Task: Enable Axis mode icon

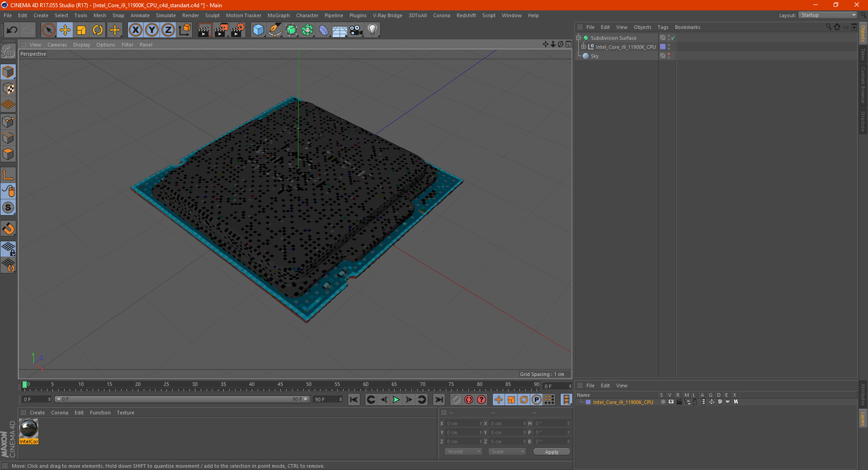Action: point(8,175)
